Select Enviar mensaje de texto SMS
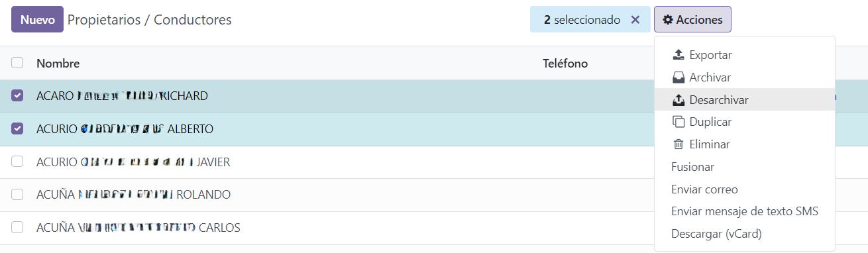Viewport: 868px width, 253px height. pos(745,212)
